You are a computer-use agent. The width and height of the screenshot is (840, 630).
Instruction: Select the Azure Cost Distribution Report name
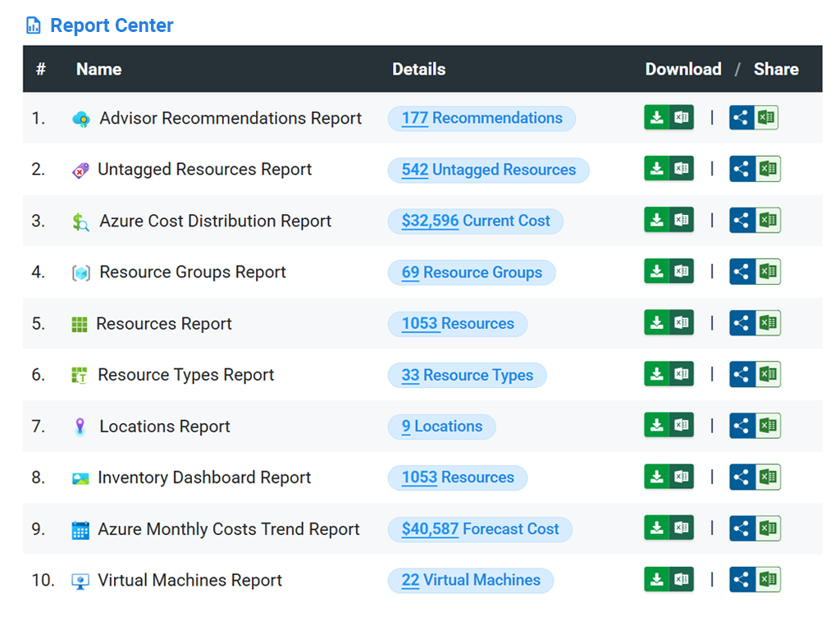tap(216, 221)
